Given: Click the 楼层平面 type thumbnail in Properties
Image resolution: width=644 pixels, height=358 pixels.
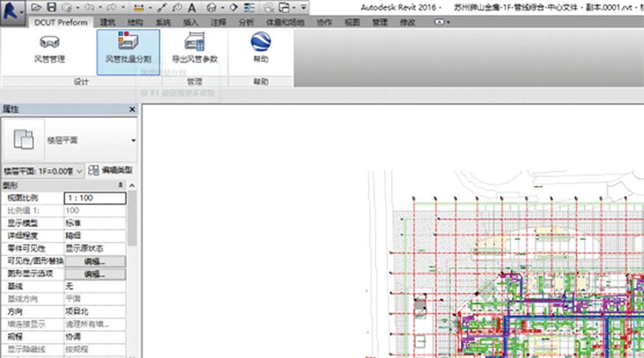Looking at the screenshot, I should pos(23,139).
